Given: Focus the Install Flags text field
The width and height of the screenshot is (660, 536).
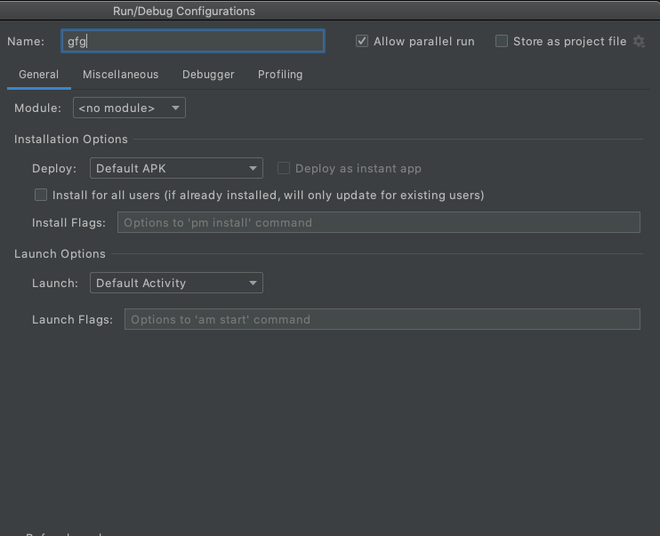Looking at the screenshot, I should [378, 222].
